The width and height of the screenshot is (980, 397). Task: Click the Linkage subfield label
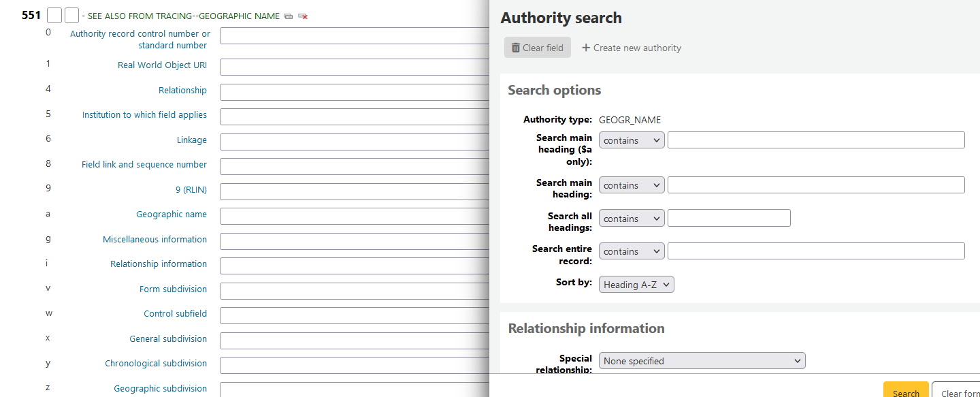click(192, 140)
